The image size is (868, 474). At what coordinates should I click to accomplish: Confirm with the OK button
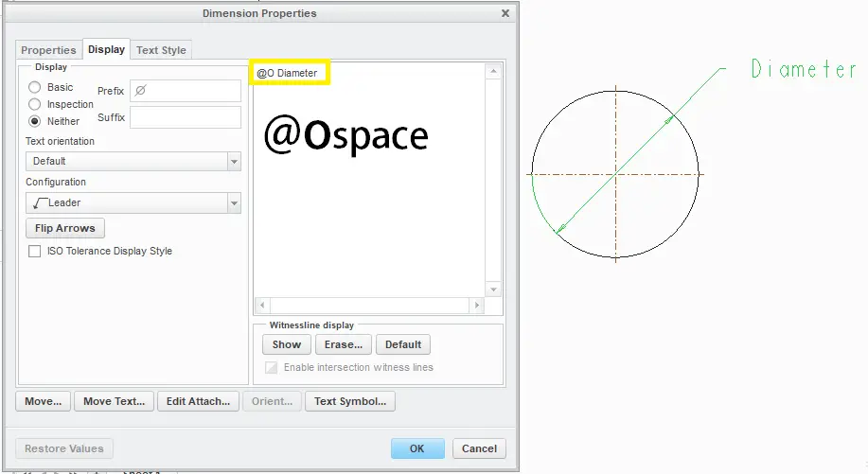tap(417, 448)
